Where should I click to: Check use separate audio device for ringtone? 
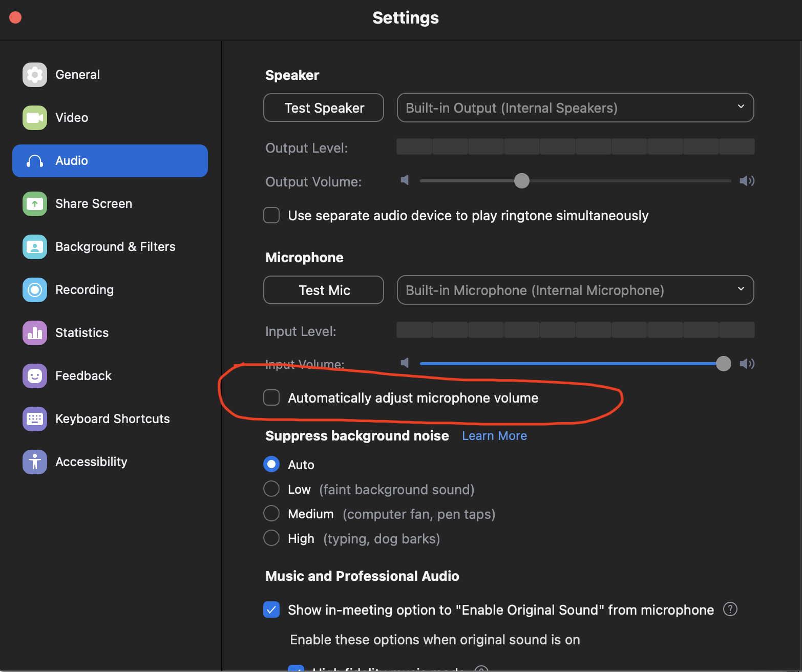[x=271, y=215]
